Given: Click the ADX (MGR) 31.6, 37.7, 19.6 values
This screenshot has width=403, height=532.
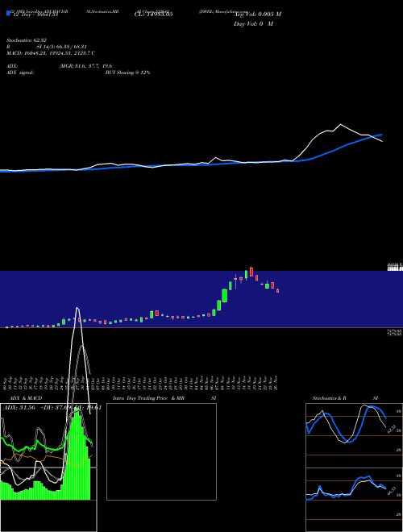Looking at the screenshot, I should [85, 66].
